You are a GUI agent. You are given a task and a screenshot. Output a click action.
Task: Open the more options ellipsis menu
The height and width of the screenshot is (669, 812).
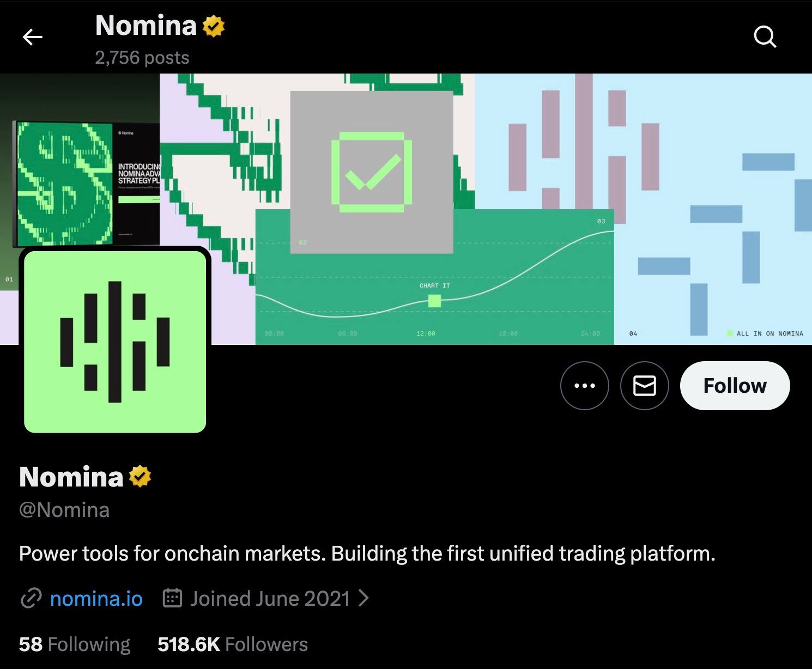(x=585, y=385)
